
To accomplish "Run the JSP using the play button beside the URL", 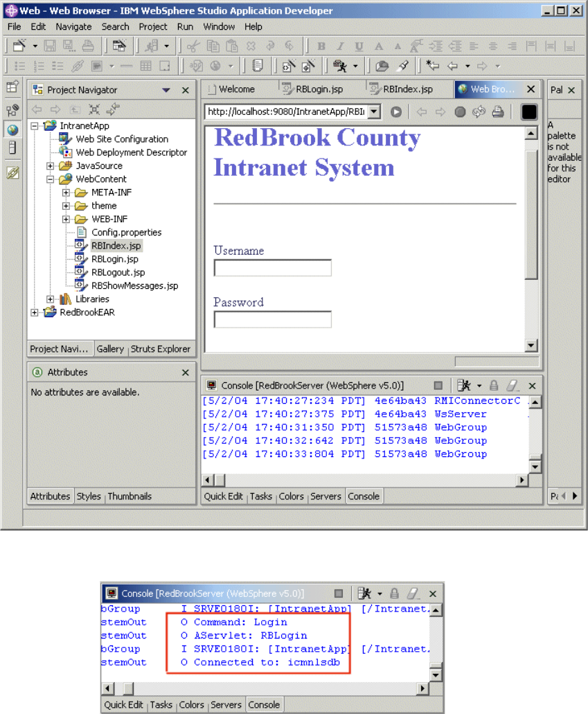I will point(395,111).
